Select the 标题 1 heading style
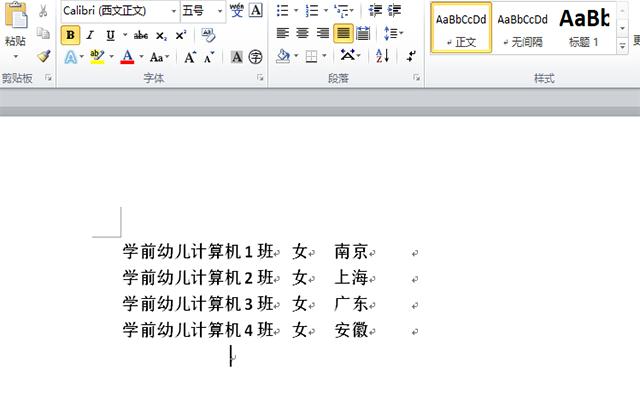 pos(584,29)
